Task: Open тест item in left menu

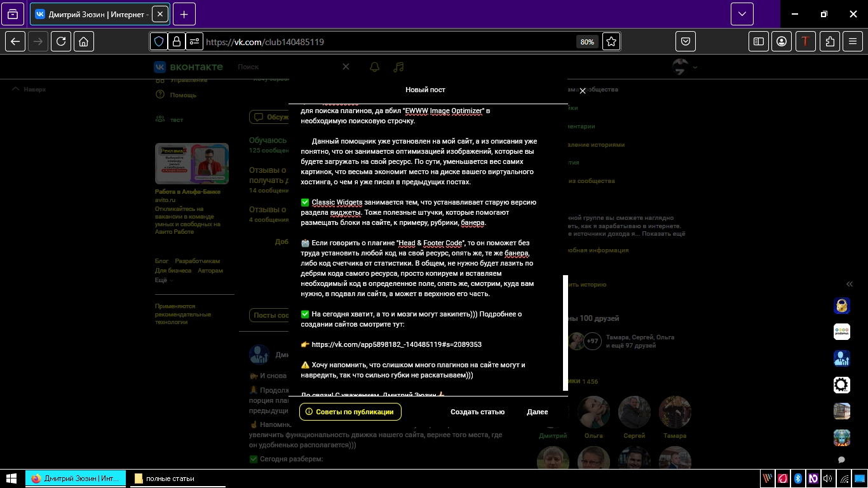Action: point(170,119)
